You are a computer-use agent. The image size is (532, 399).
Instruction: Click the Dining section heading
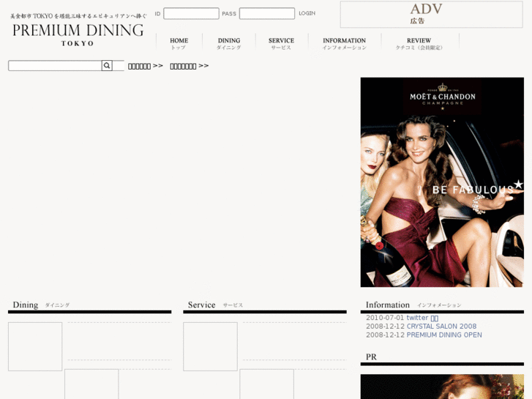(x=26, y=305)
